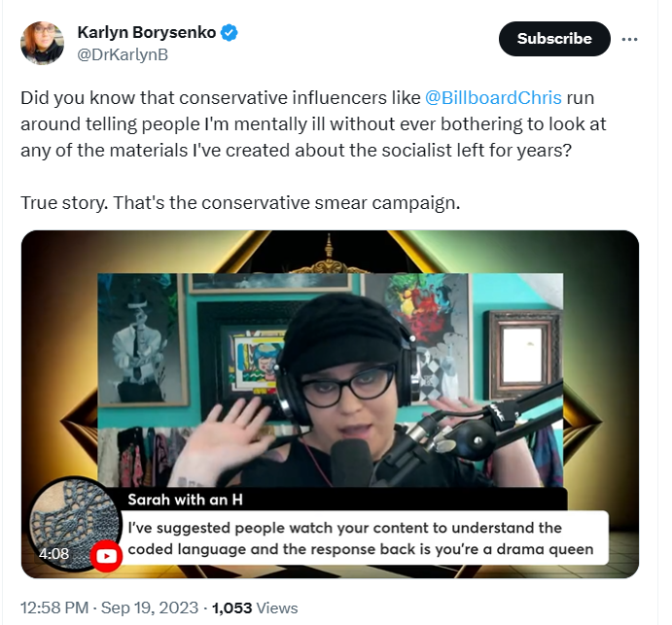This screenshot has height=625, width=672.
Task: Click the "I've suggested people watch" comment box
Action: tap(365, 538)
